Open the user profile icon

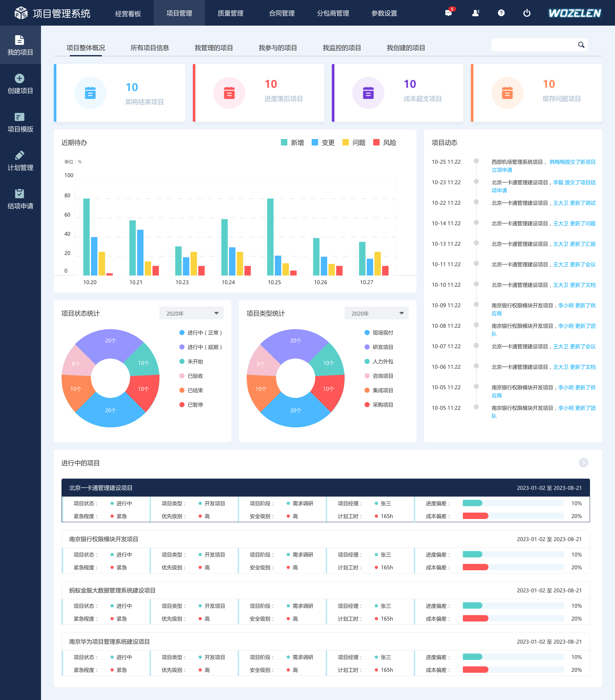(x=476, y=13)
